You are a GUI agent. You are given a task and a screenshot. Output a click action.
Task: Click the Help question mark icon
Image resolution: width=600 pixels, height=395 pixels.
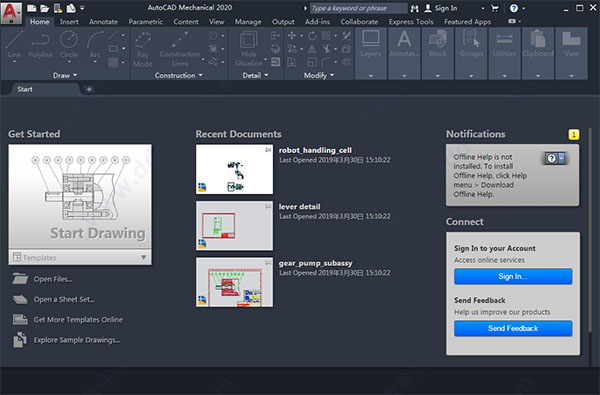click(x=514, y=8)
